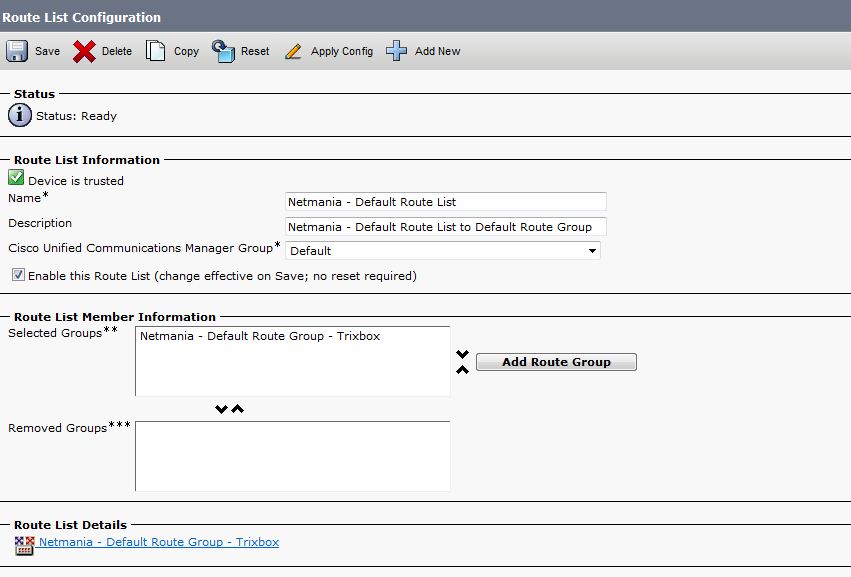Click the Reset icon in toolbar

tap(223, 51)
